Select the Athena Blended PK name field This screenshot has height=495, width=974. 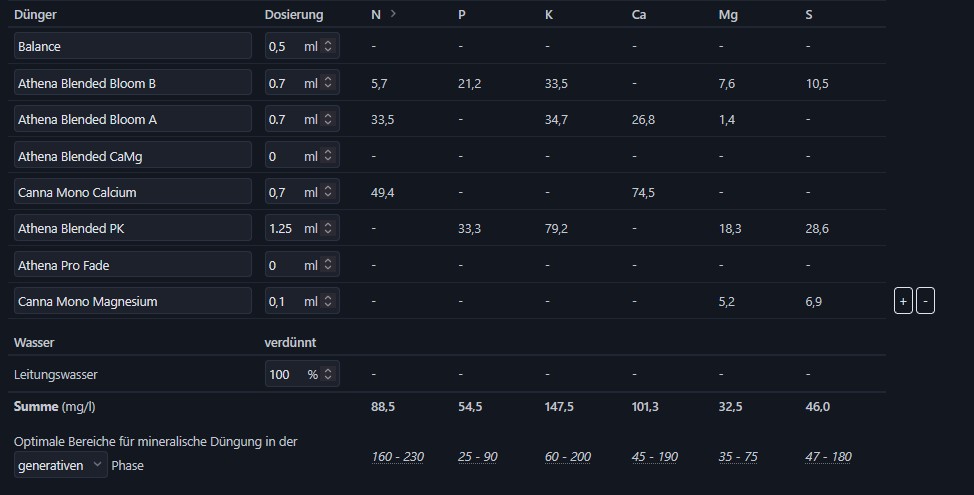click(133, 229)
